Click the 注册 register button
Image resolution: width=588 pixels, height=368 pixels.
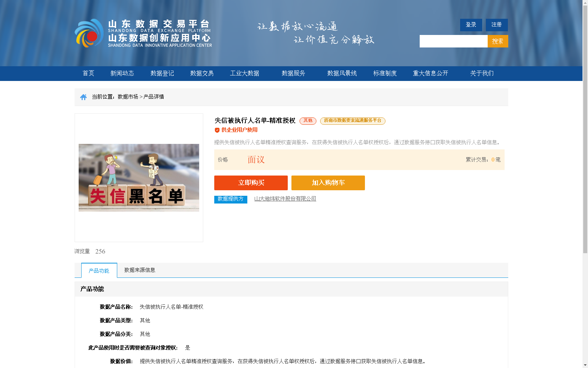[496, 25]
